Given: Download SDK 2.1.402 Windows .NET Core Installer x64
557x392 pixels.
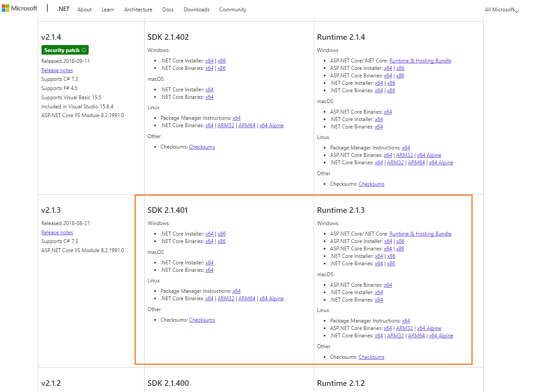Looking at the screenshot, I should tap(209, 61).
